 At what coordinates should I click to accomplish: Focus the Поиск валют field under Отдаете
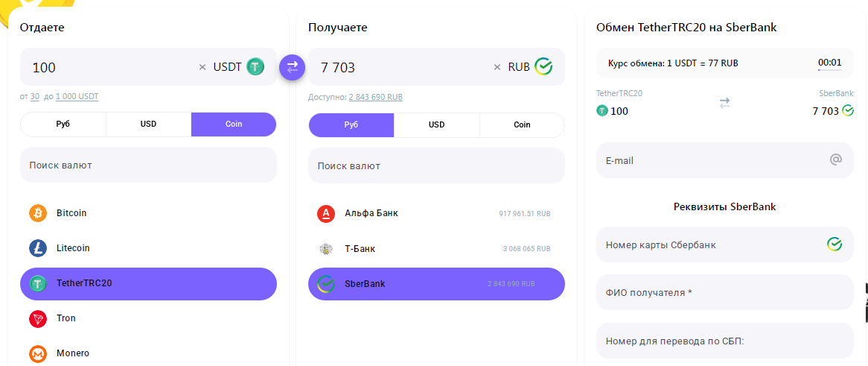(148, 165)
